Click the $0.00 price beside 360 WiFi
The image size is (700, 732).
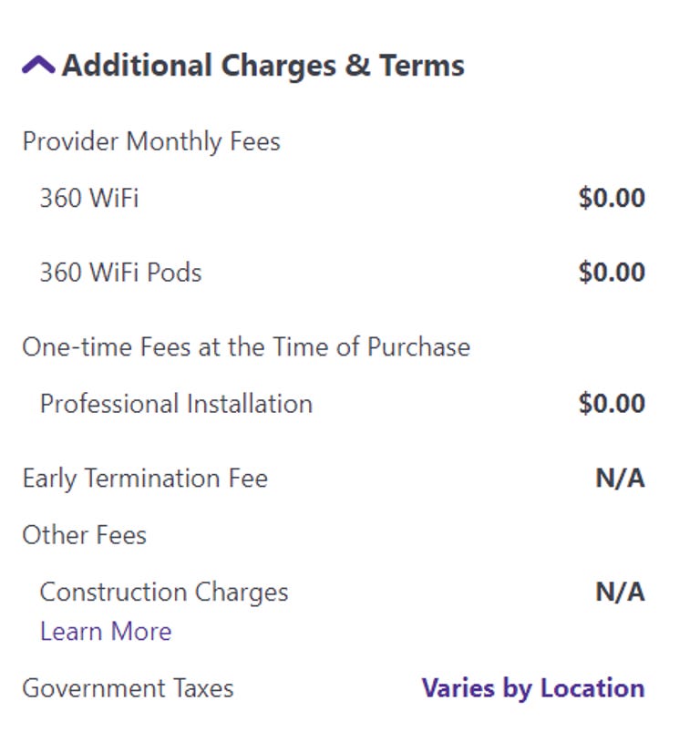pyautogui.click(x=612, y=199)
